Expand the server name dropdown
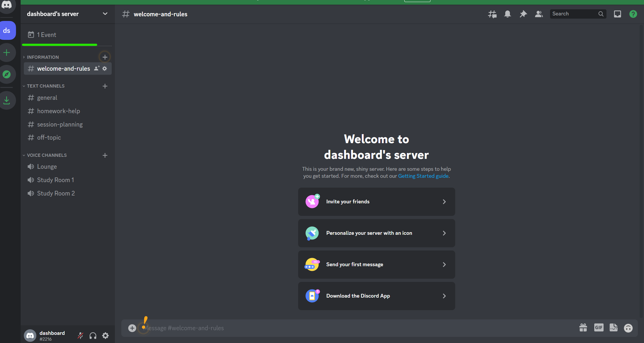644x343 pixels. click(x=105, y=14)
